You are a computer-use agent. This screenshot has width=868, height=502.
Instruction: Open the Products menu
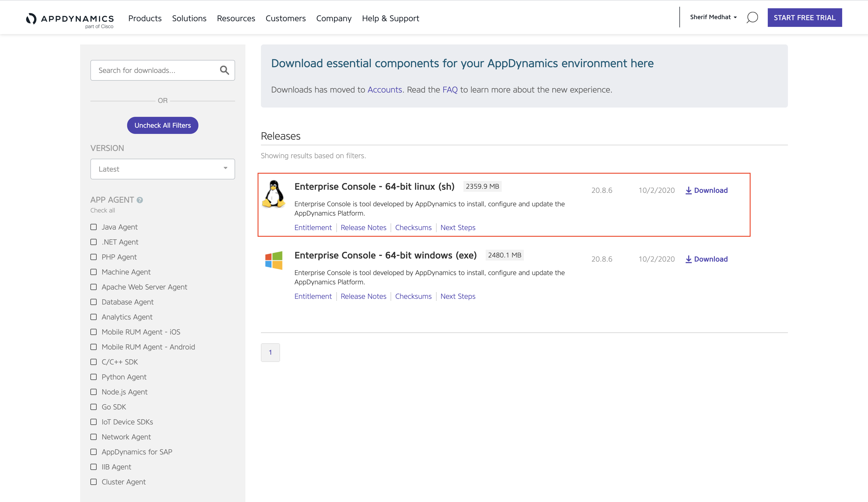[145, 18]
